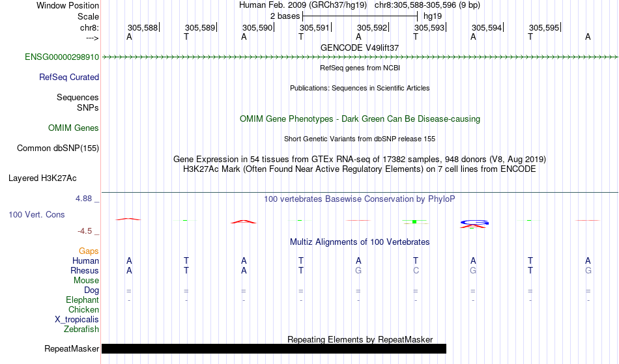The width and height of the screenshot is (619, 364).
Task: Click the '--->' strand direction label
Action: [x=93, y=38]
